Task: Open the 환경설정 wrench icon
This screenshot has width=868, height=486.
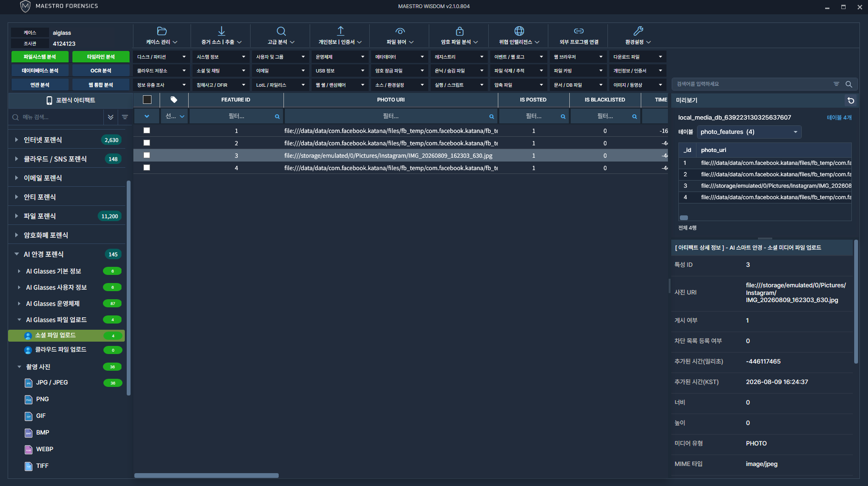Action: [x=638, y=31]
